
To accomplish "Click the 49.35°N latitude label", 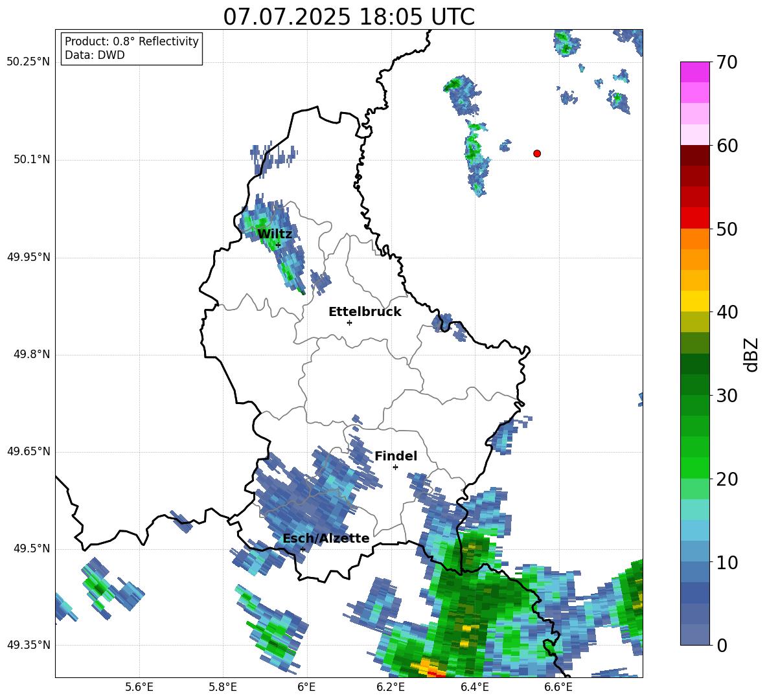I will (x=29, y=645).
